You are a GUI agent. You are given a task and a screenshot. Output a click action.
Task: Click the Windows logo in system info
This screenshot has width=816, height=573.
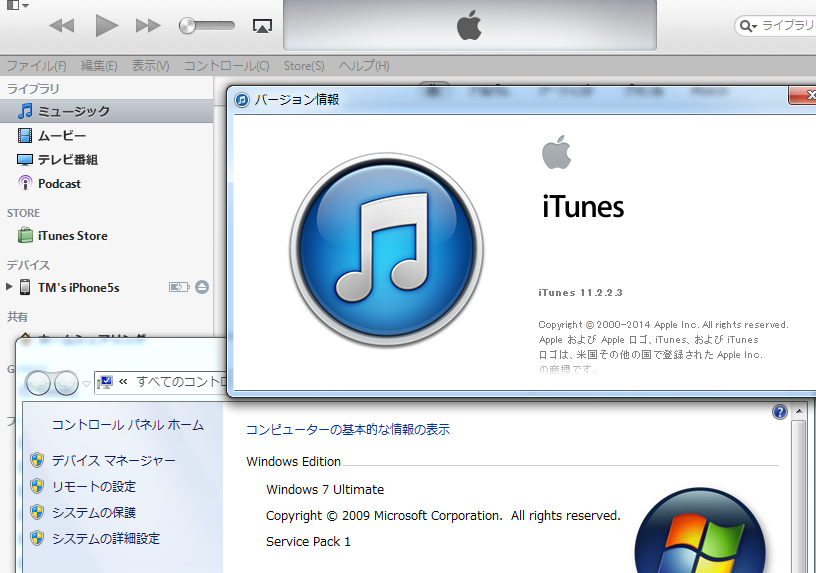(x=700, y=531)
